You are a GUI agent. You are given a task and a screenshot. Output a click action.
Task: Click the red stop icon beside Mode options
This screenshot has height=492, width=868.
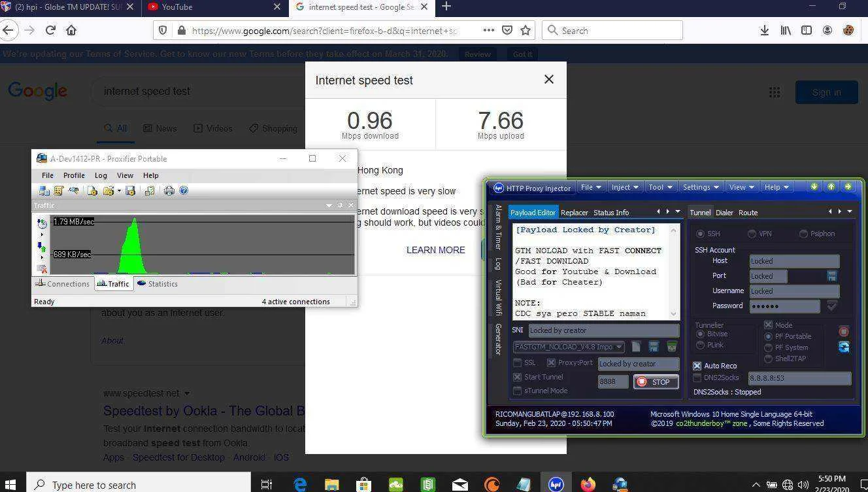coord(844,331)
